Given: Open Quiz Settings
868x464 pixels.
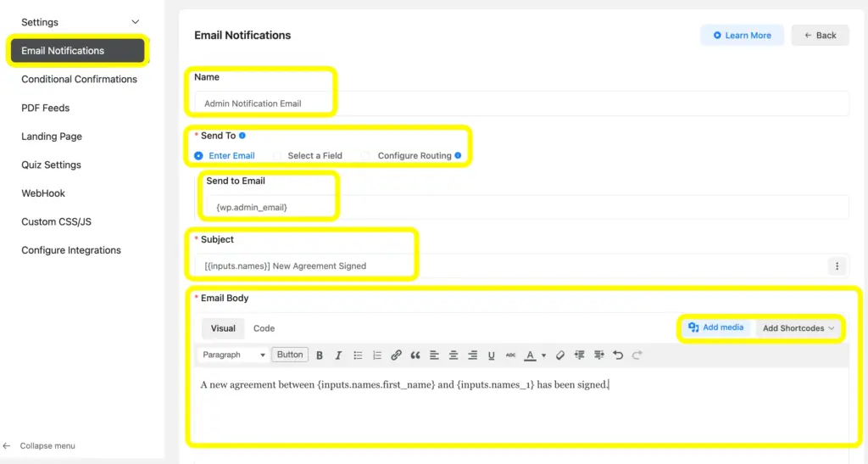Looking at the screenshot, I should 51,165.
